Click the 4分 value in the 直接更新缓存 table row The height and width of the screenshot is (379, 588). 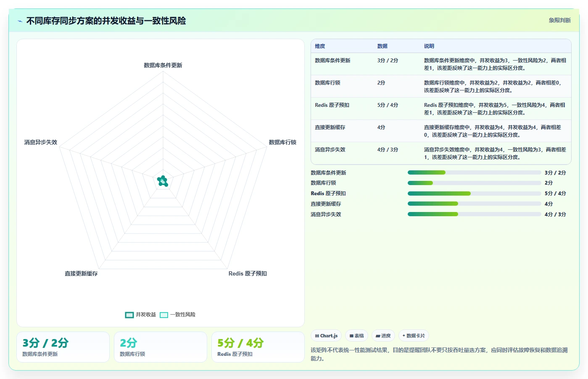click(x=381, y=127)
